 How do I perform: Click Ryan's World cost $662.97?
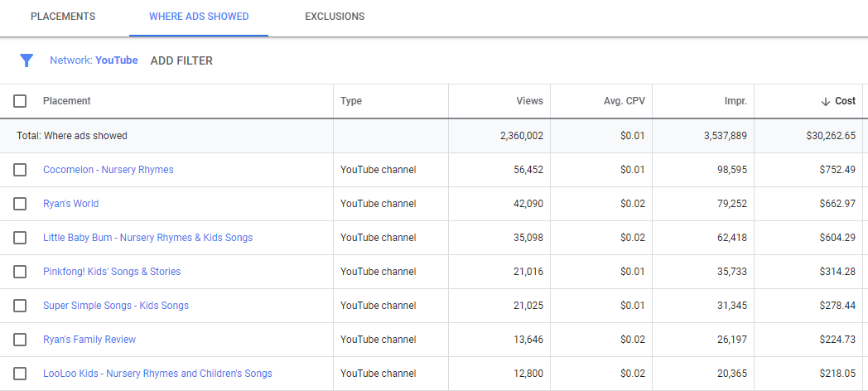[837, 204]
